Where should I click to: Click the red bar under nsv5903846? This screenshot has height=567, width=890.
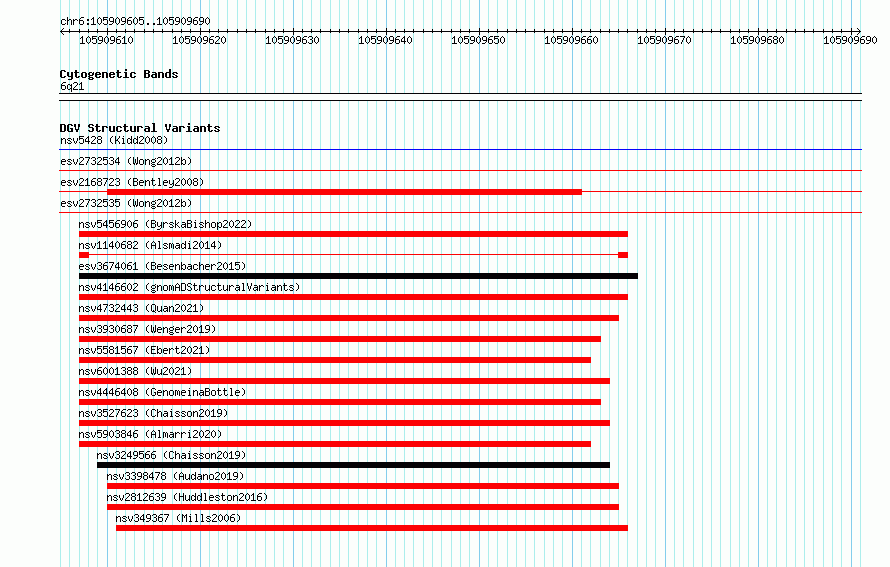click(x=335, y=444)
